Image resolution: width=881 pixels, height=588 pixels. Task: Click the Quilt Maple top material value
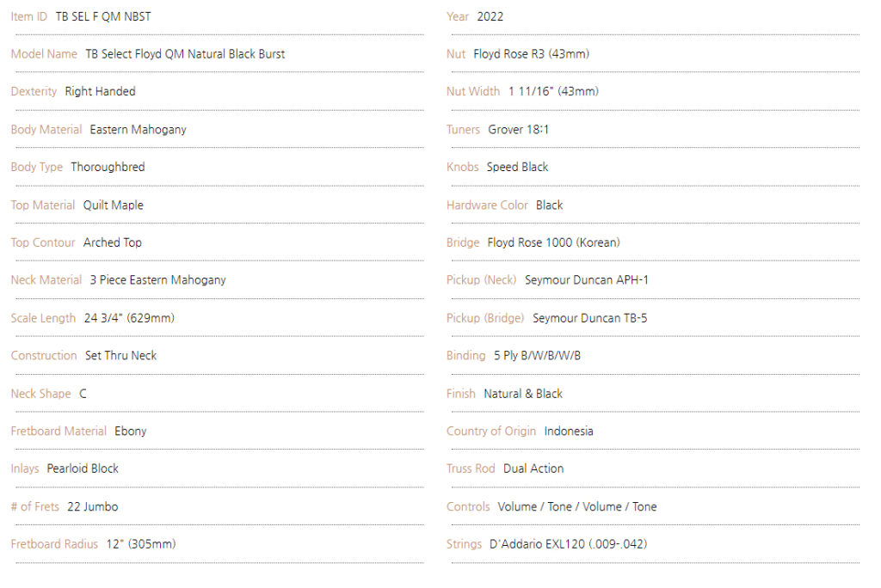[x=113, y=205]
